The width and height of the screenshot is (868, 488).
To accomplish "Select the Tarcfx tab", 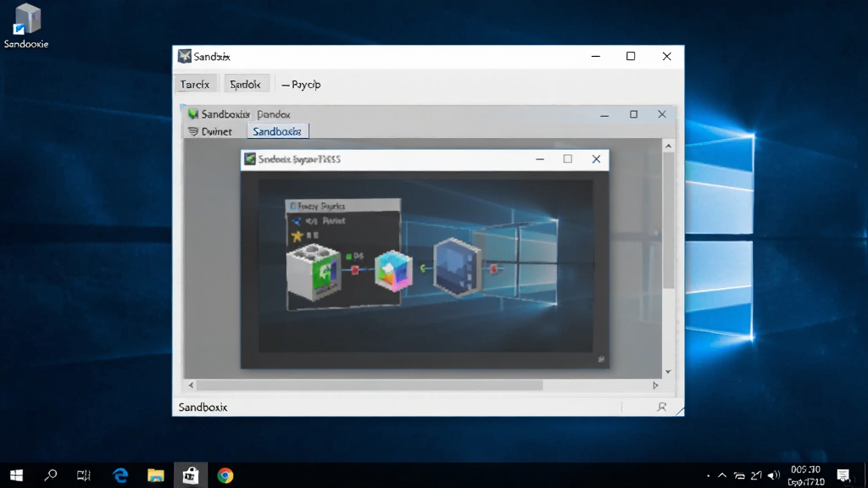I will click(x=194, y=84).
